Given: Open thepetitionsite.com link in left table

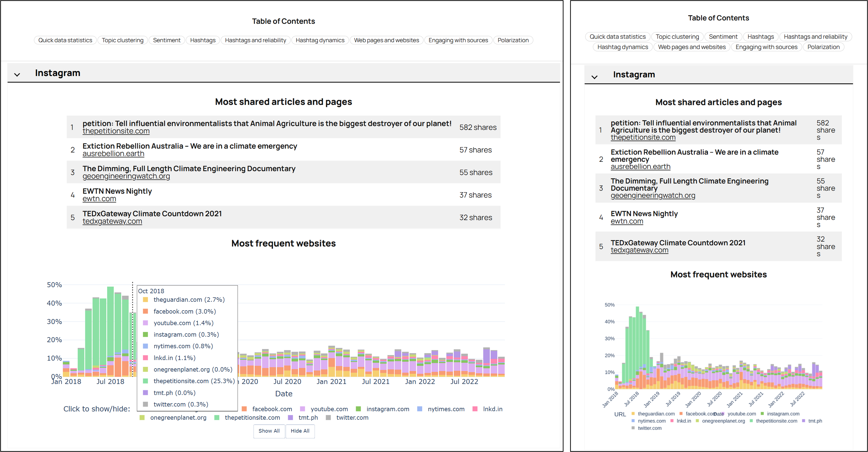Looking at the screenshot, I should click(x=116, y=131).
